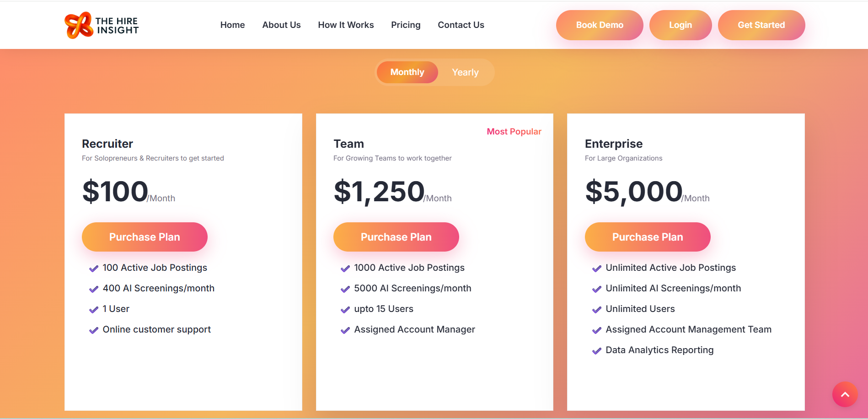The image size is (868, 419).
Task: Click the checkmark next to Online customer support
Action: point(94,330)
